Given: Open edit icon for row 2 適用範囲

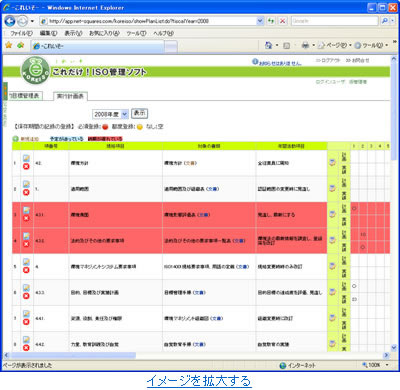Looking at the screenshot, I should (x=26, y=184).
